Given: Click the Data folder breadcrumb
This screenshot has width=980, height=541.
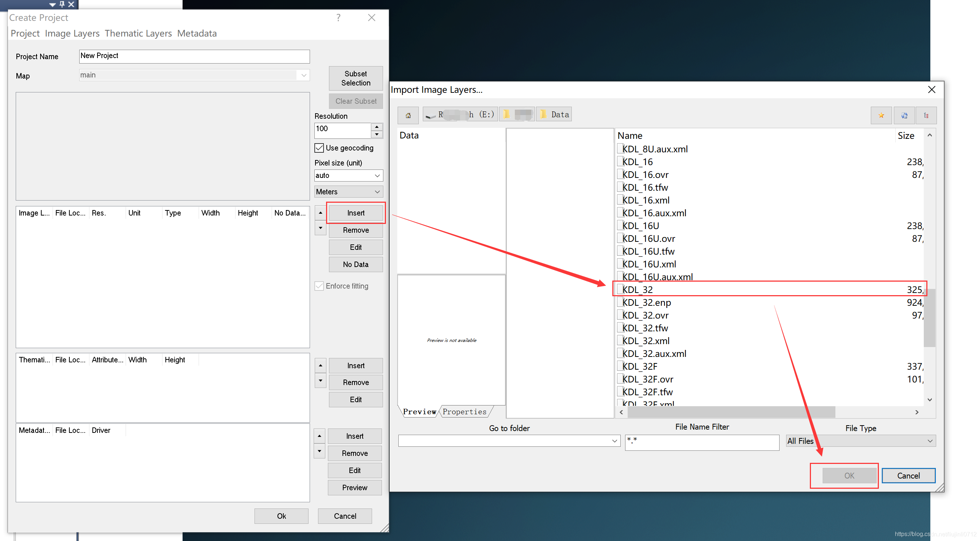Looking at the screenshot, I should 554,114.
